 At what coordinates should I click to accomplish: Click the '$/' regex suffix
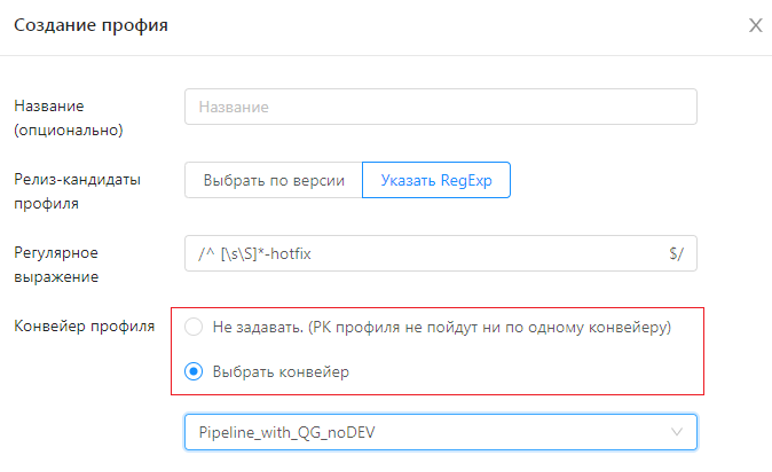[677, 254]
